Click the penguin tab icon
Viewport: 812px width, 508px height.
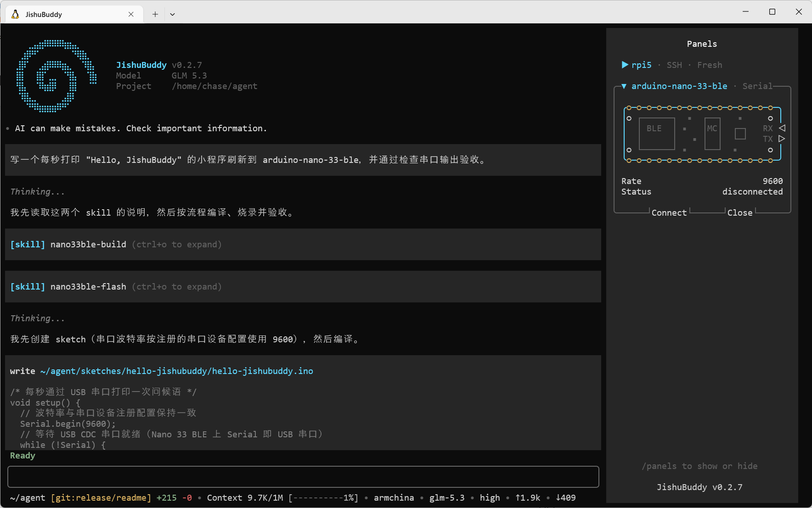pyautogui.click(x=15, y=14)
